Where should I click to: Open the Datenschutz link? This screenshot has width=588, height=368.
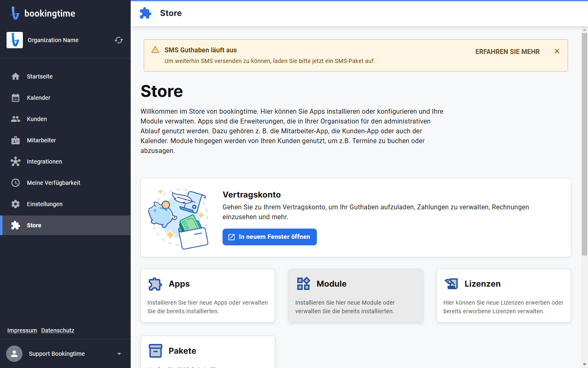(58, 330)
